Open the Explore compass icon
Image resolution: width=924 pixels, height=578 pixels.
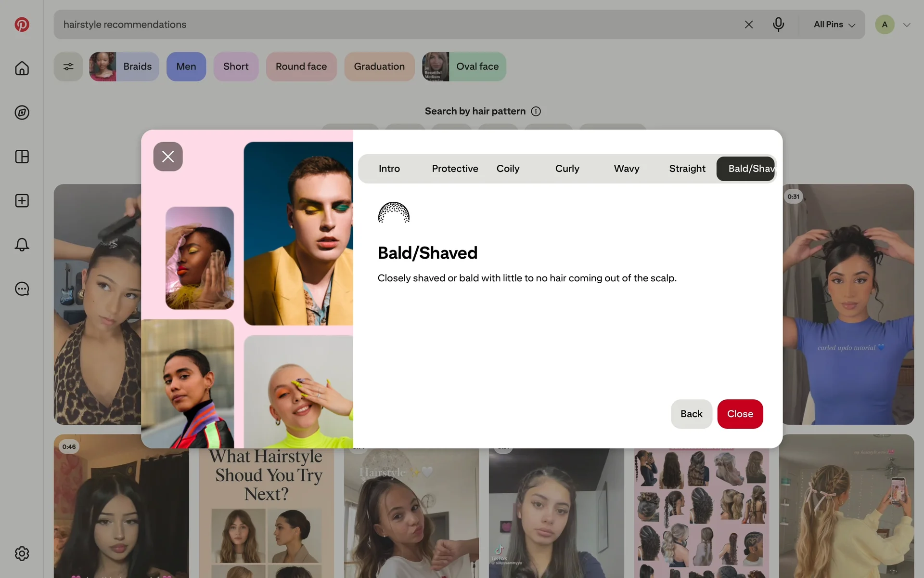point(22,113)
